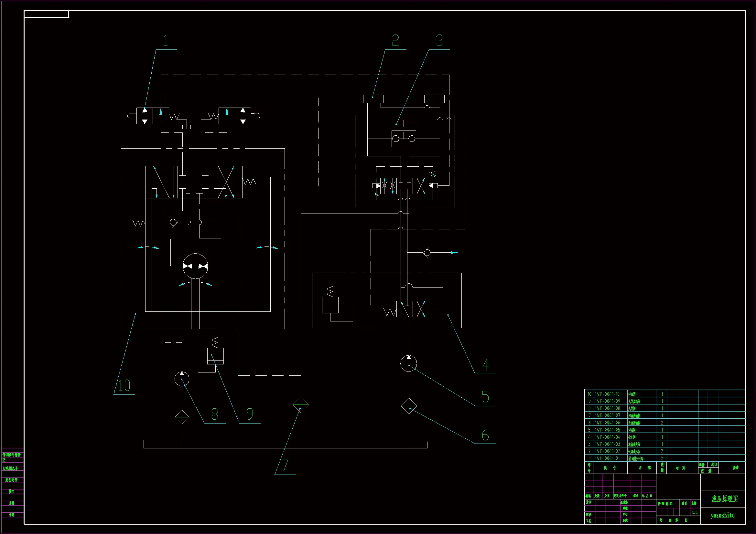Click the 液压原理图 title text
This screenshot has height=534, width=756.
(x=724, y=499)
